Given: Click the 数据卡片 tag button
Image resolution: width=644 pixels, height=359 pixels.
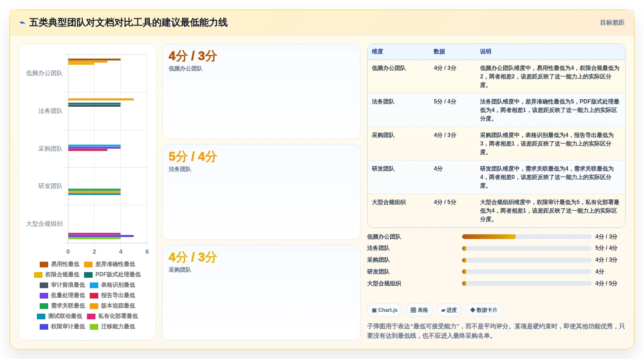Looking at the screenshot, I should (x=483, y=310).
